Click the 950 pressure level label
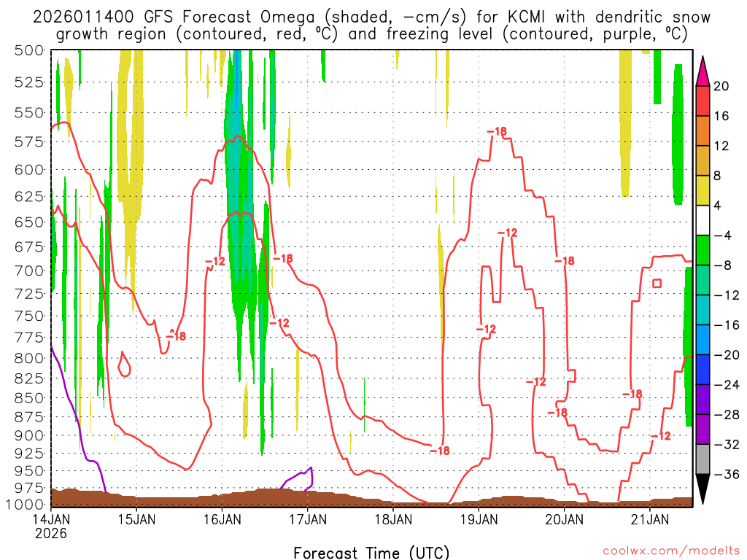Viewport: 747px width, 560px height. coord(29,471)
